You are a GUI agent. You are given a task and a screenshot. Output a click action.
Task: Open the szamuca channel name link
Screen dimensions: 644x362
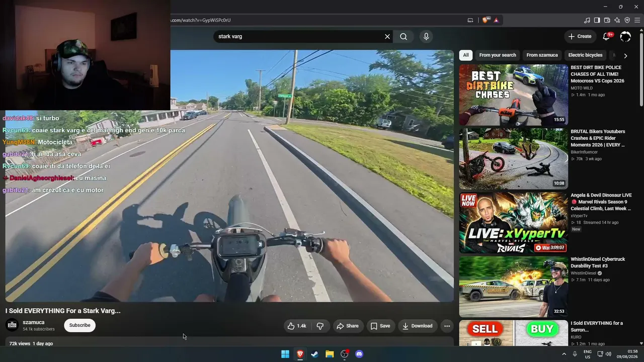34,322
